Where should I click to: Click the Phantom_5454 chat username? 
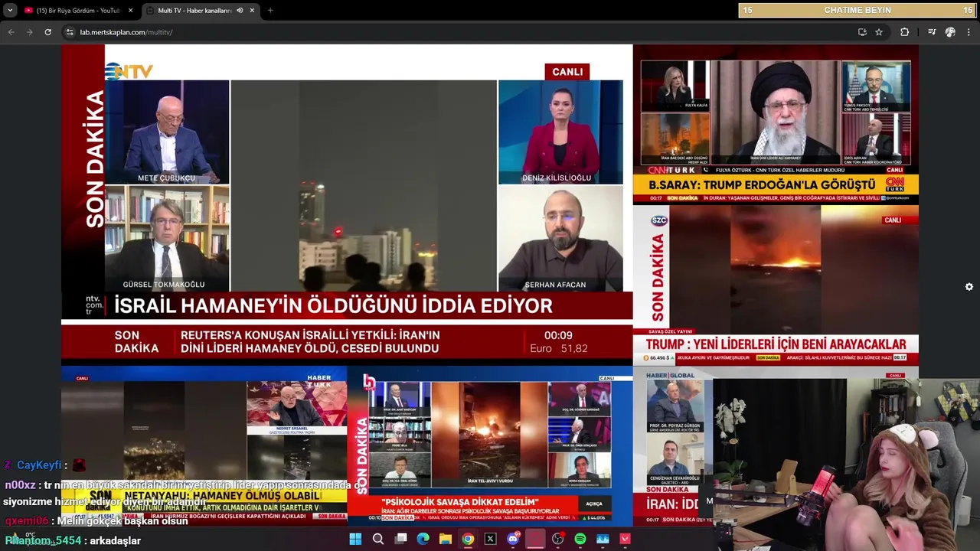coord(43,540)
